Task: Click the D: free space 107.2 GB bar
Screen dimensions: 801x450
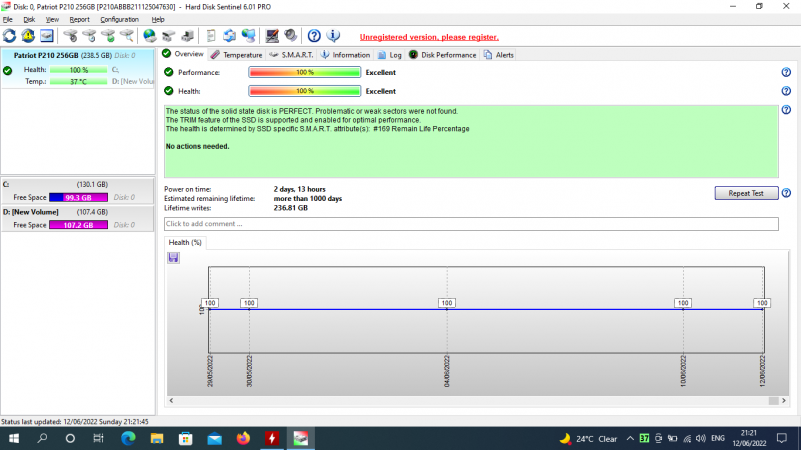Action: (x=79, y=225)
